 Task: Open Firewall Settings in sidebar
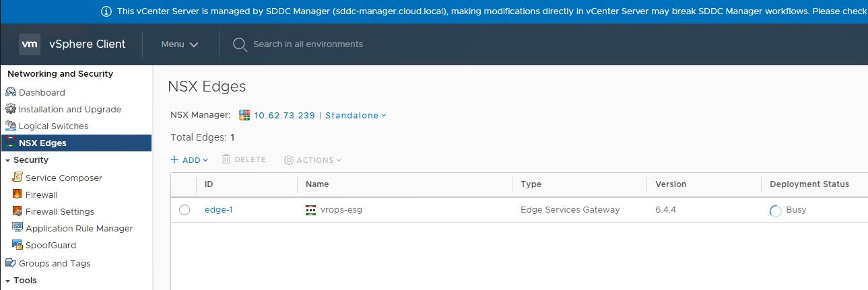59,211
